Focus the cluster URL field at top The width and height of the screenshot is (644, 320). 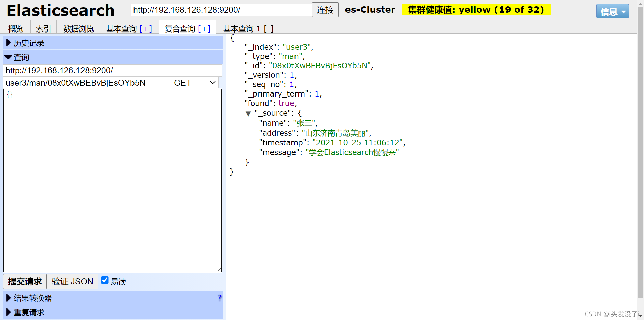click(221, 10)
